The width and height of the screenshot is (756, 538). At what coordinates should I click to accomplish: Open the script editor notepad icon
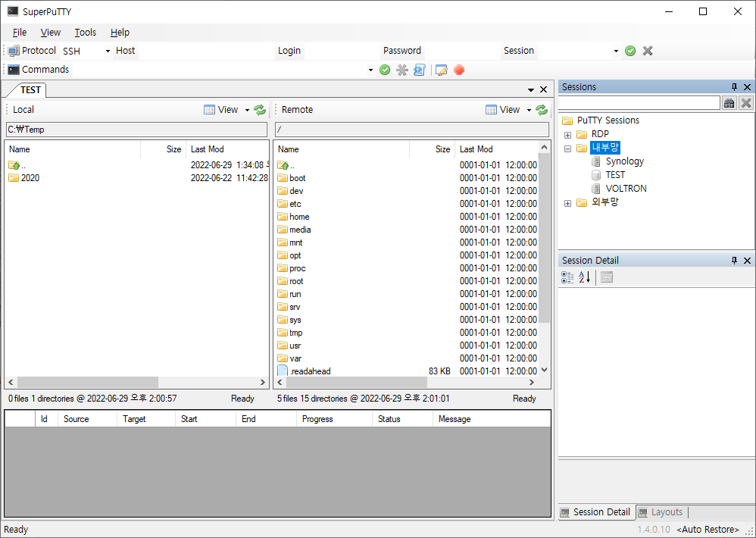click(x=441, y=70)
